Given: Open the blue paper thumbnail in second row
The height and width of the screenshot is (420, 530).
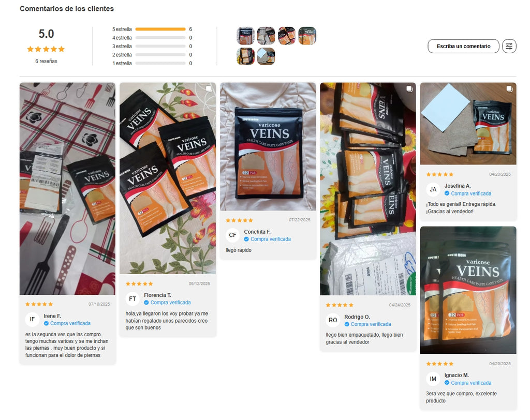Looking at the screenshot, I should coord(266,56).
